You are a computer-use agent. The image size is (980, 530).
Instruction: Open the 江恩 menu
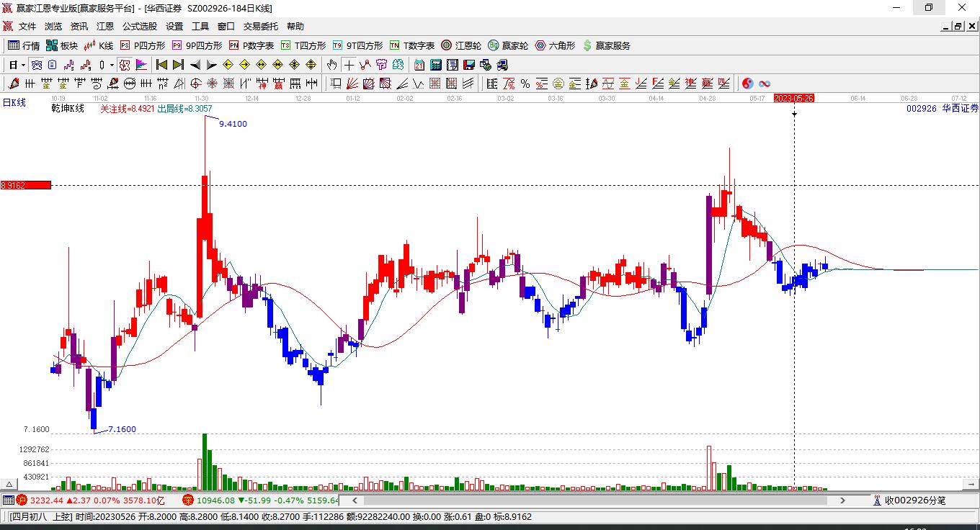[105, 27]
